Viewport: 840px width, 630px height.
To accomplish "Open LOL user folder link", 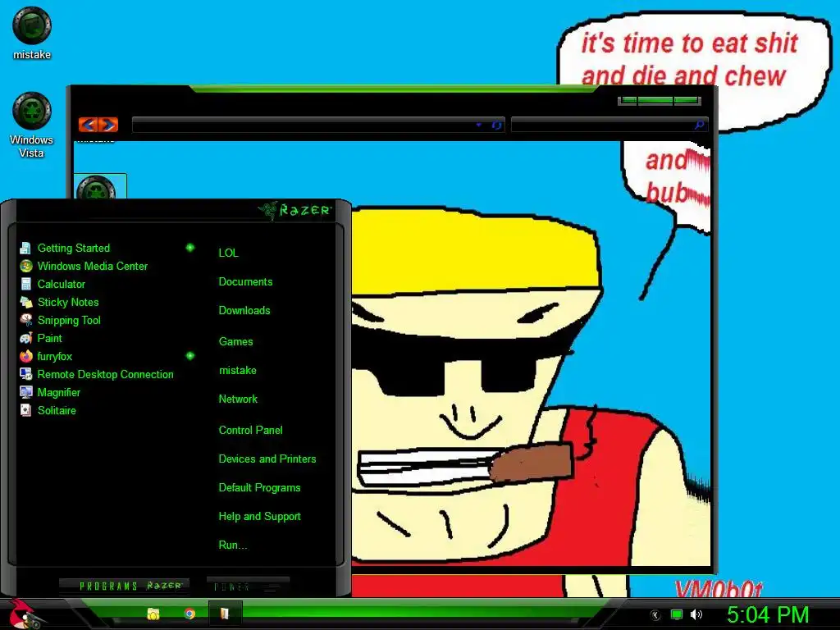I will coord(228,253).
